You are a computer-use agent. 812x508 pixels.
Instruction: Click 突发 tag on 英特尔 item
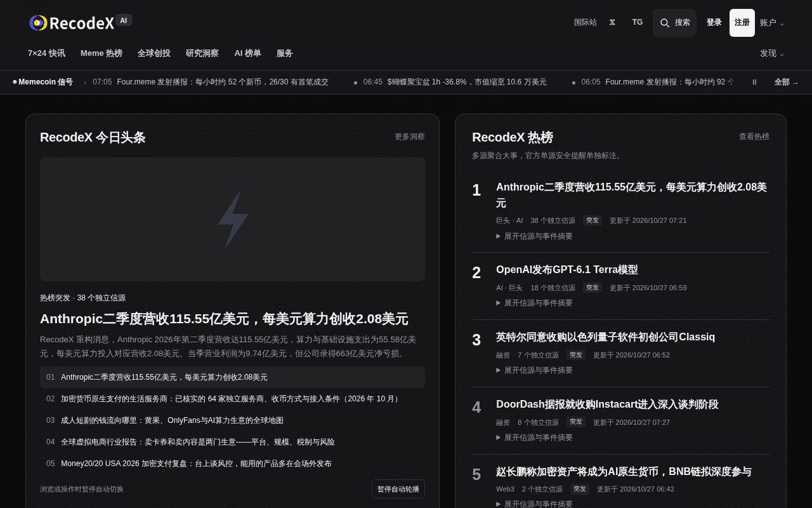(x=576, y=355)
